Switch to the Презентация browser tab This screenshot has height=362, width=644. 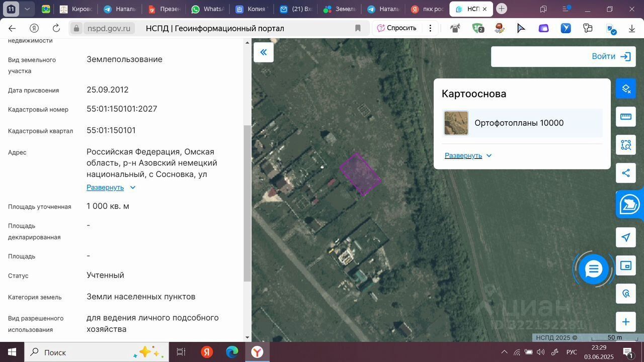coord(165,9)
